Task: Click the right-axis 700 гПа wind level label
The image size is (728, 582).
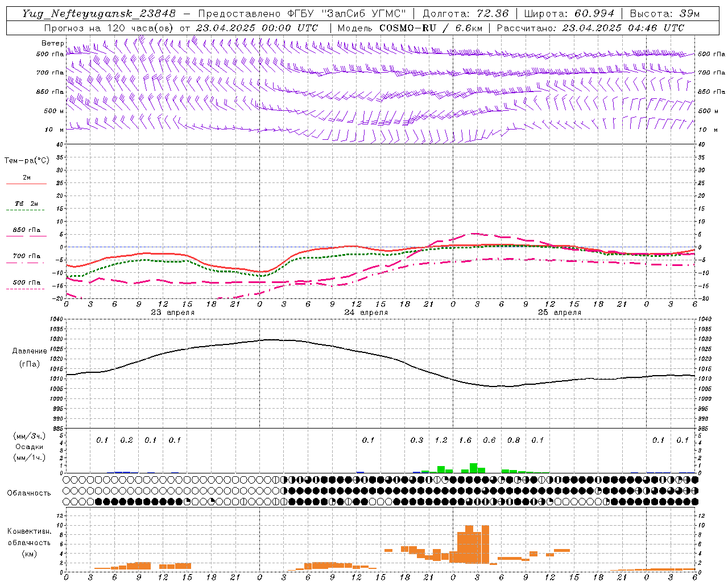Action: point(711,73)
